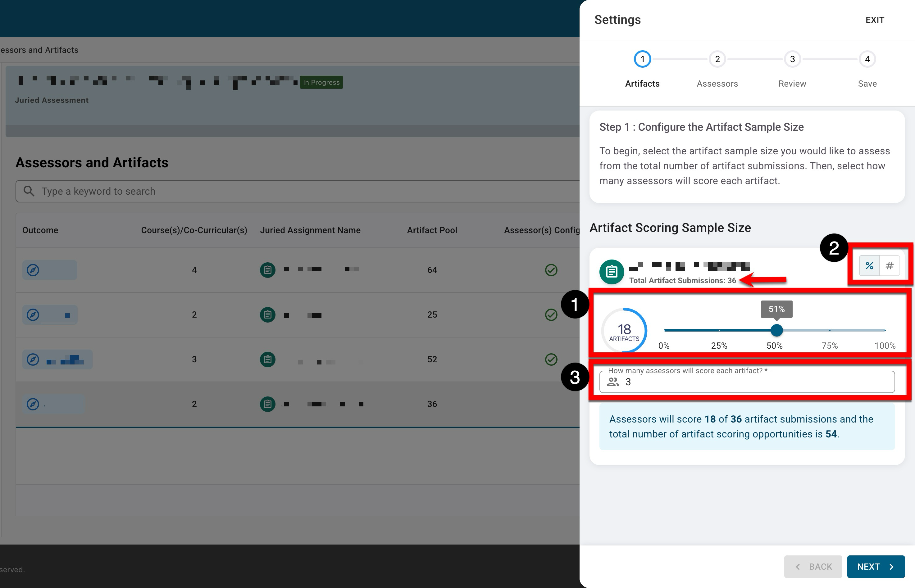Click green checkmark in row with pool 64
Viewport: 915px width, 588px height.
pos(551,270)
